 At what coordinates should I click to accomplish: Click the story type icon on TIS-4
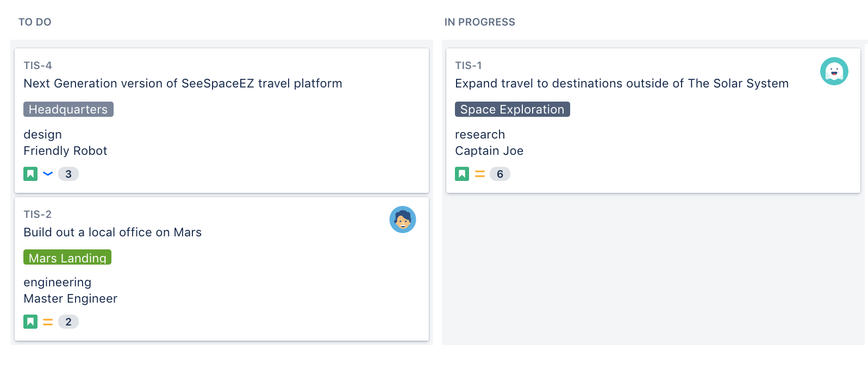point(30,174)
